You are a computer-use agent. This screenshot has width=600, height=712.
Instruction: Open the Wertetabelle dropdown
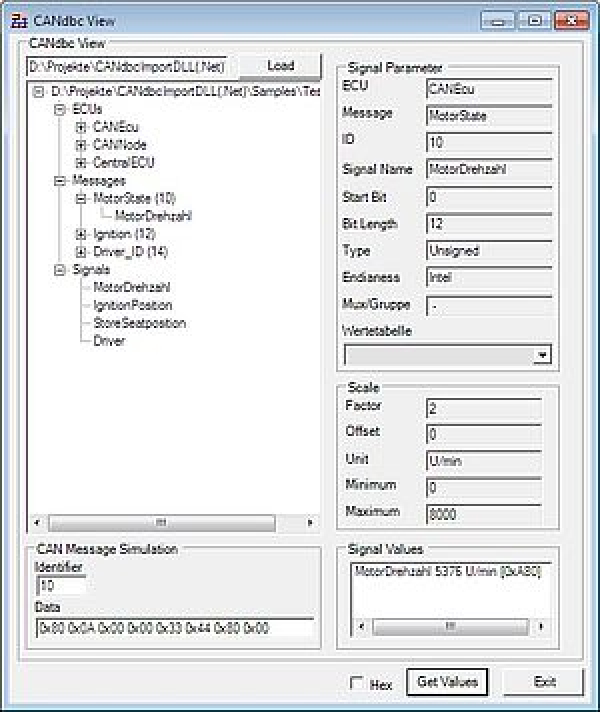541,355
